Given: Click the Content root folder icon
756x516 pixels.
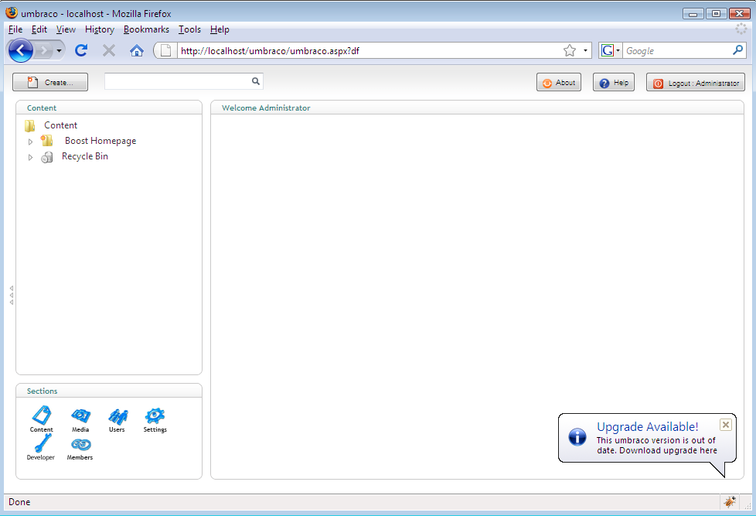Looking at the screenshot, I should coord(30,126).
